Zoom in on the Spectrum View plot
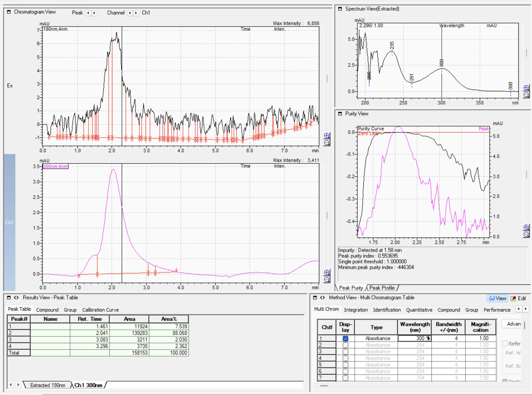Screen dimensions: 532x395 click(526, 88)
